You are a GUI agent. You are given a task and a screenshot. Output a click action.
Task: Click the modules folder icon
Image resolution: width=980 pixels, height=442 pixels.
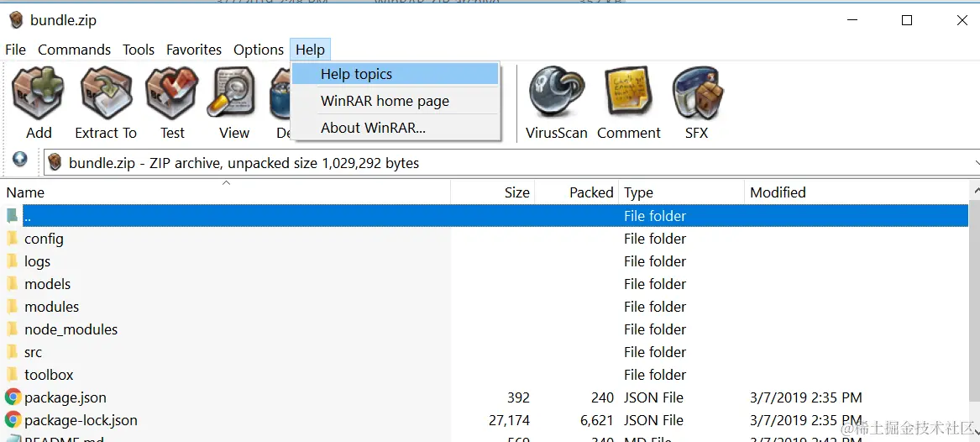click(x=12, y=307)
